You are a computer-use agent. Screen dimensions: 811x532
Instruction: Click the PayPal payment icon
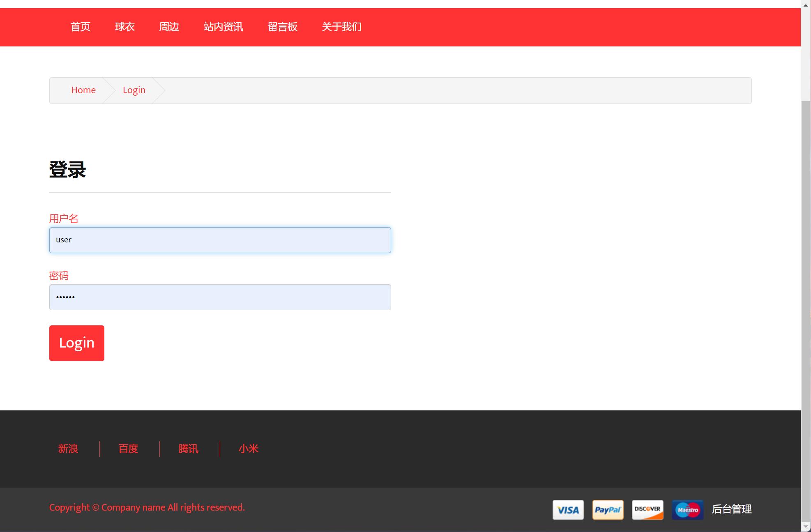coord(608,510)
